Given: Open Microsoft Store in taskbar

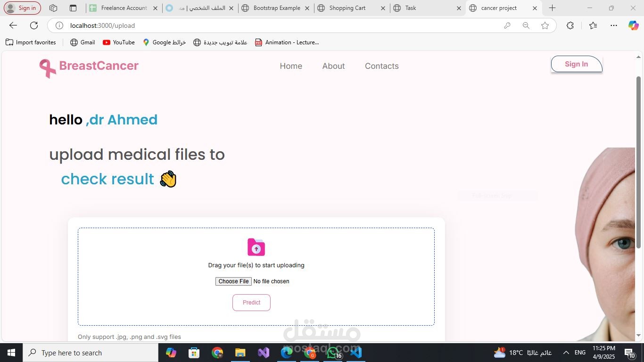Looking at the screenshot, I should pos(194,353).
